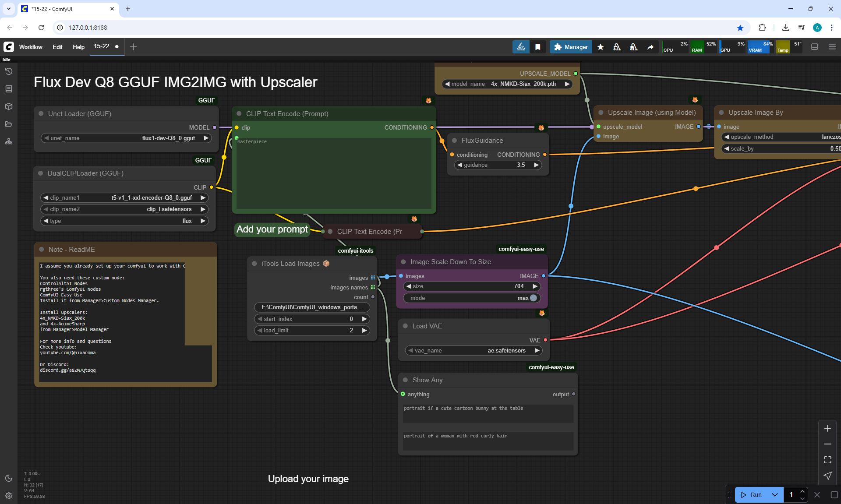Open the Edit menu
This screenshot has height=504, width=841.
coord(57,47)
